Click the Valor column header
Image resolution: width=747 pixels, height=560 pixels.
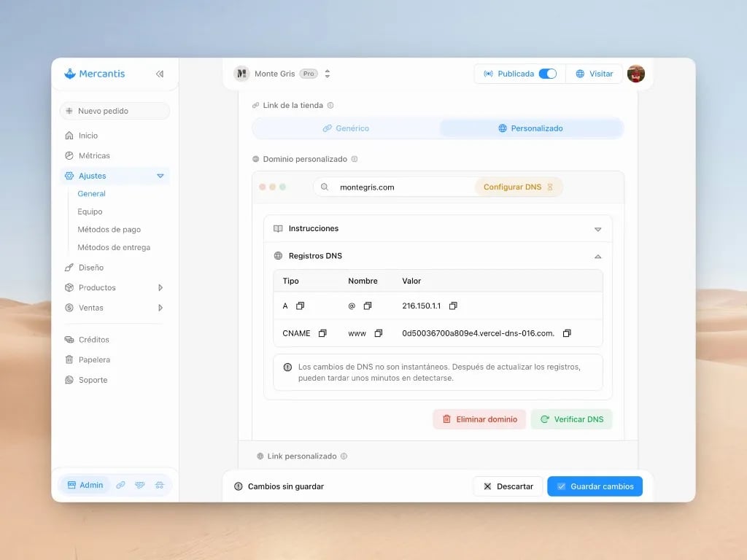pos(411,281)
